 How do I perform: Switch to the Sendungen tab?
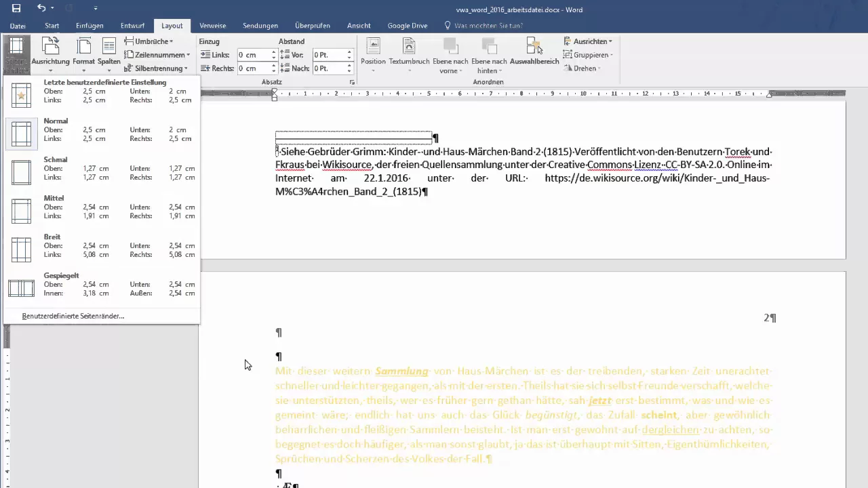260,26
